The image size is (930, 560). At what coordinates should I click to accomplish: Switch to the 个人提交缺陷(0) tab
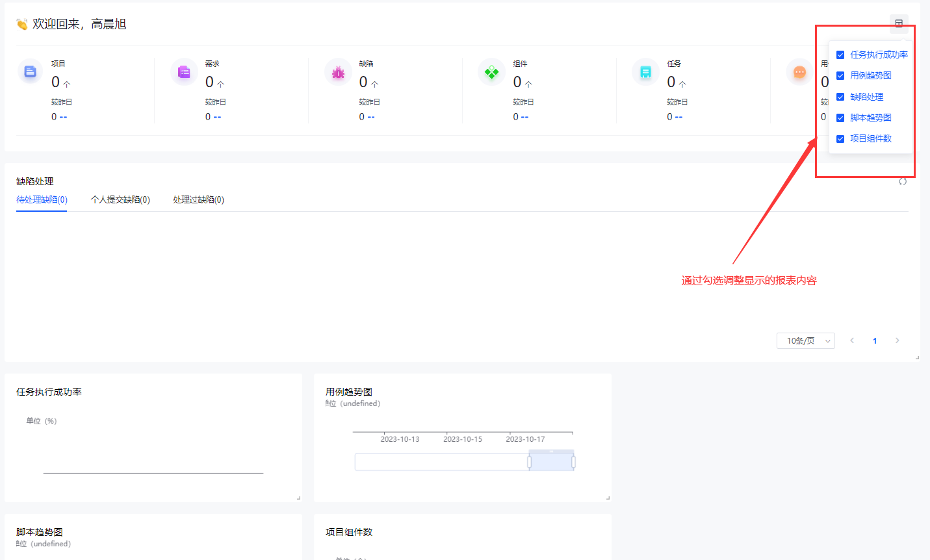[120, 200]
